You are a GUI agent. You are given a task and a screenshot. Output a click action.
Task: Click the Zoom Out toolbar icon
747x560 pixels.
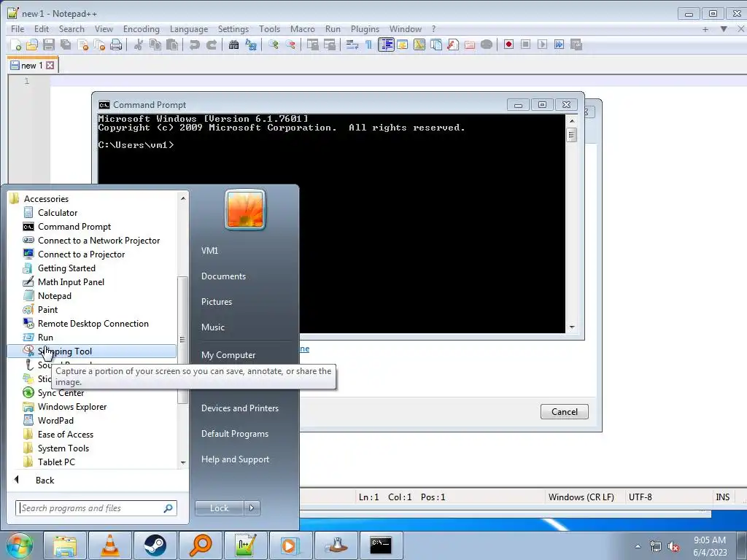(290, 44)
